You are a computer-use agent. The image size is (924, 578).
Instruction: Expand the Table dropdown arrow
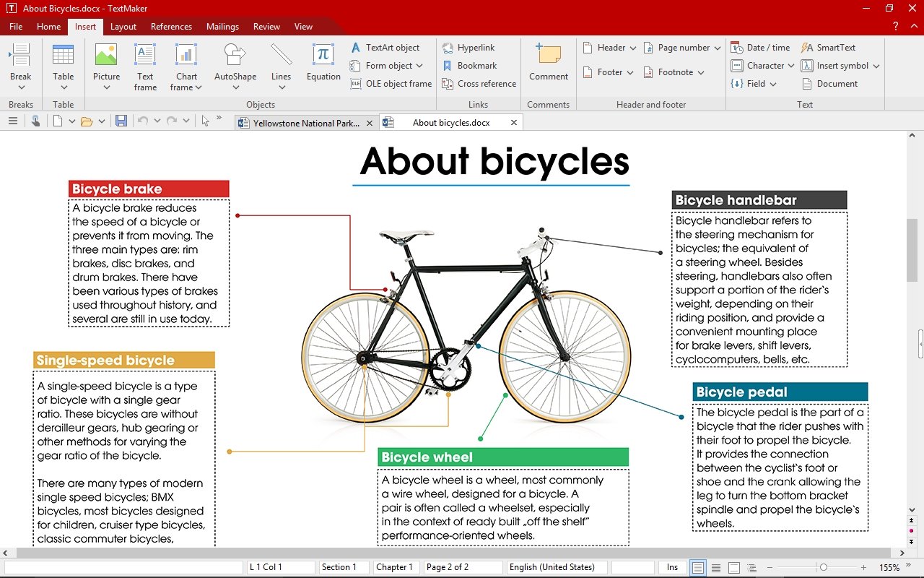64,88
